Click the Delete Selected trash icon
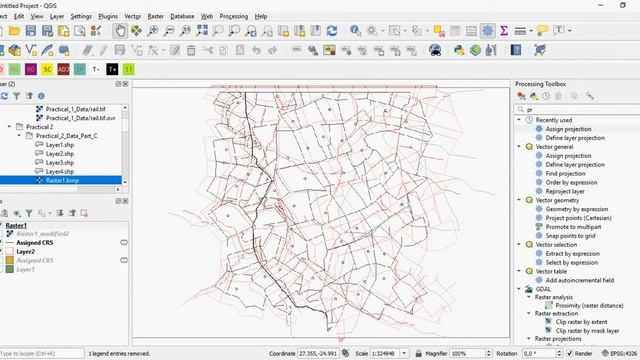 191,50
